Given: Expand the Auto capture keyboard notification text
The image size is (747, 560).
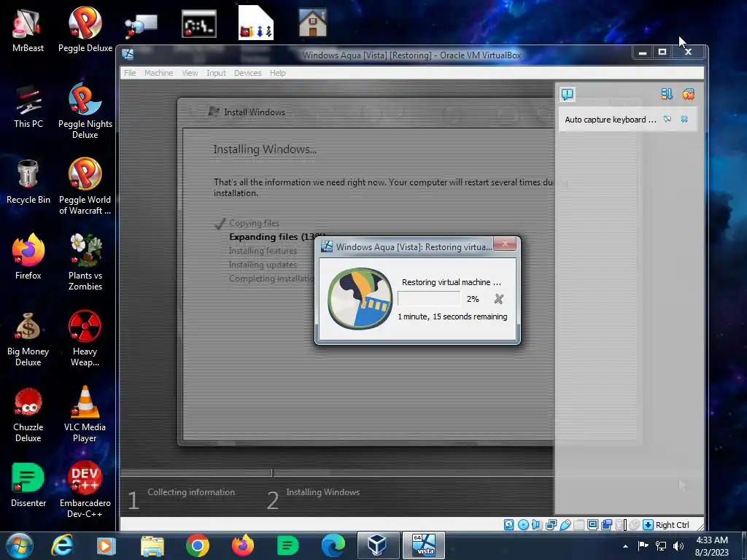Looking at the screenshot, I should tap(611, 120).
